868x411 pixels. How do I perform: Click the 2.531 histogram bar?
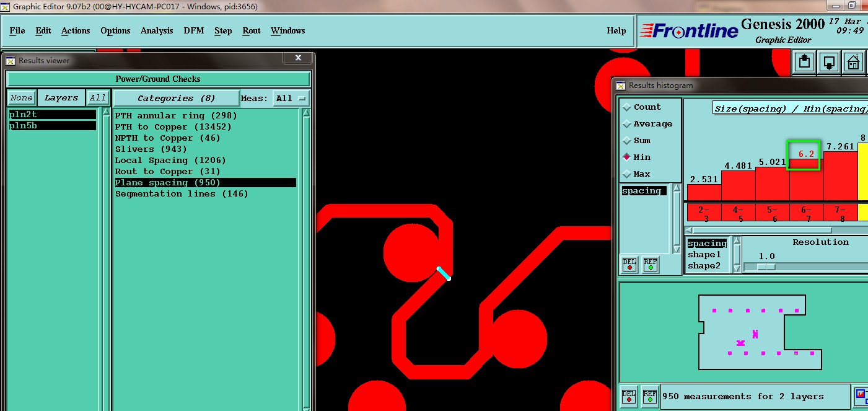pos(704,192)
